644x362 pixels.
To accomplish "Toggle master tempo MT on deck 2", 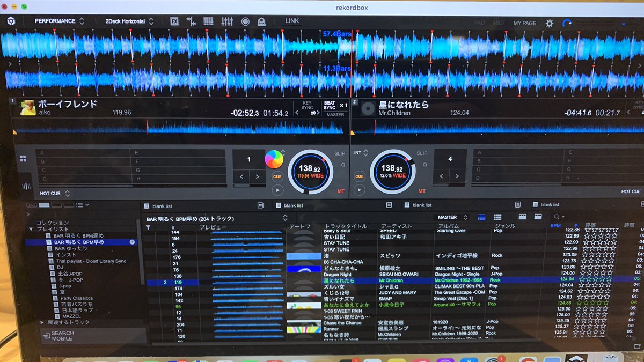I will (x=421, y=191).
